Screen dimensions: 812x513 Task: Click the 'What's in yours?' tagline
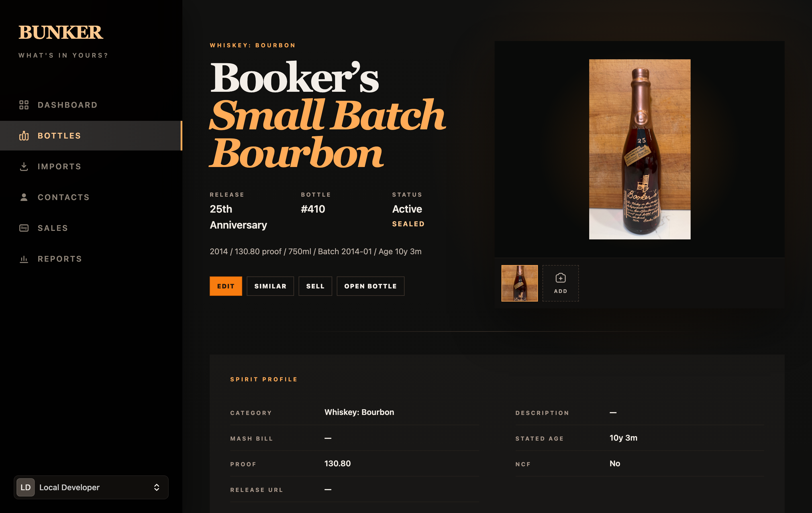(x=64, y=55)
